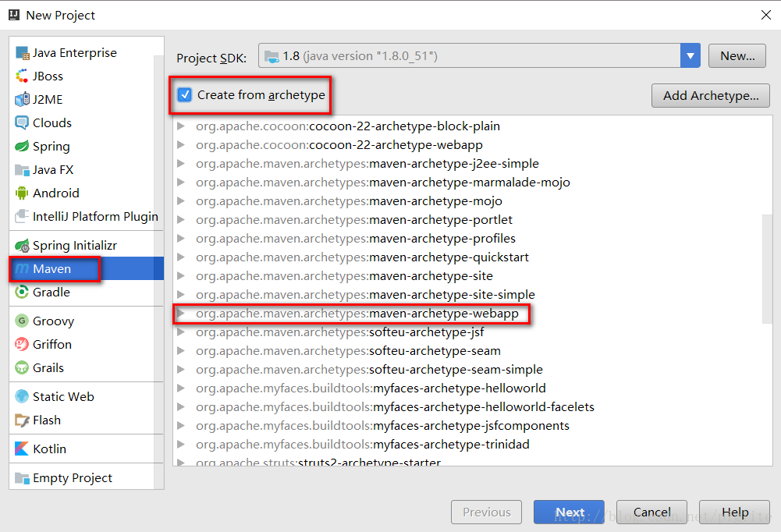Select myfaces-archetype-helloworld row
The image size is (781, 532).
[x=473, y=388]
